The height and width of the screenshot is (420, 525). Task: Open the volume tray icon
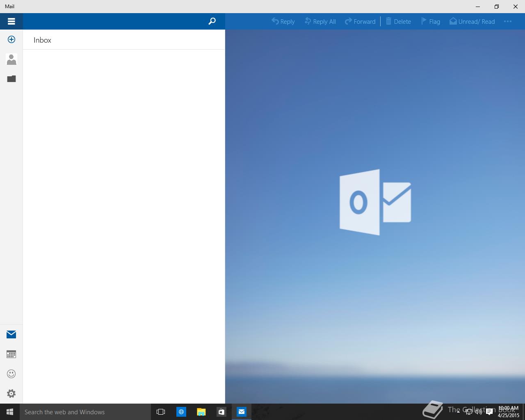[478, 412]
